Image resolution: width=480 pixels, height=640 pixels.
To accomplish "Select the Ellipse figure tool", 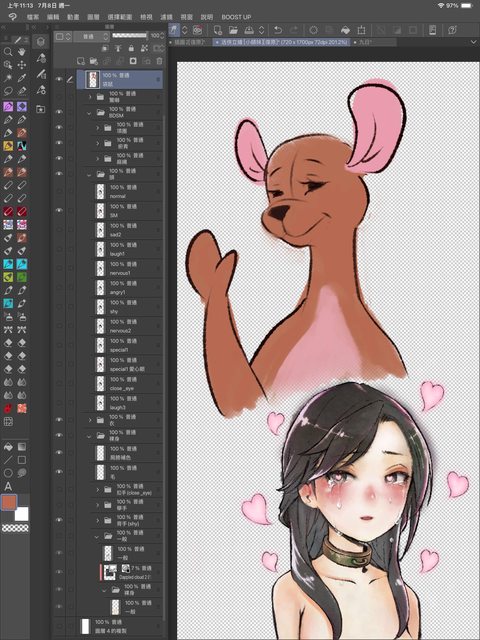I will click(x=8, y=473).
